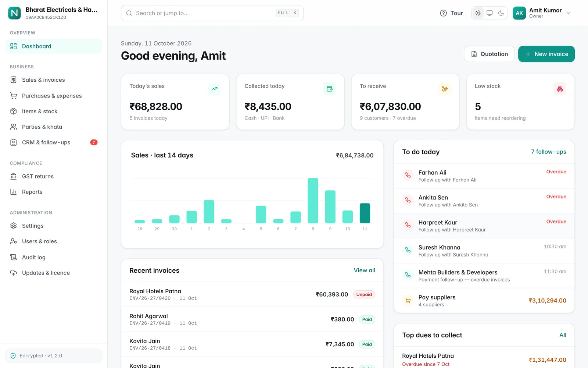Open the 7 follow-ups link
588x368 pixels.
pos(548,152)
